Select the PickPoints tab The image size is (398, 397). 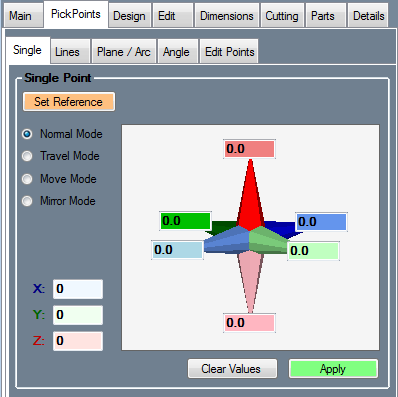click(76, 14)
